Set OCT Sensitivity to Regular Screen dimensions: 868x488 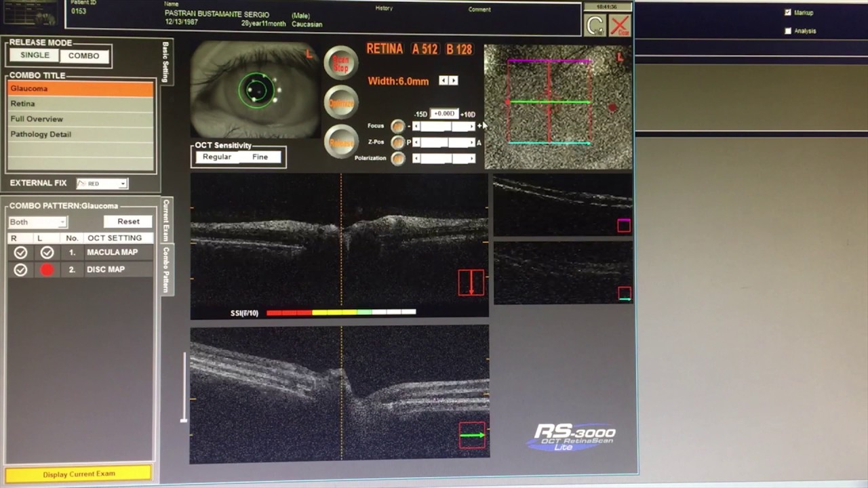pos(217,157)
